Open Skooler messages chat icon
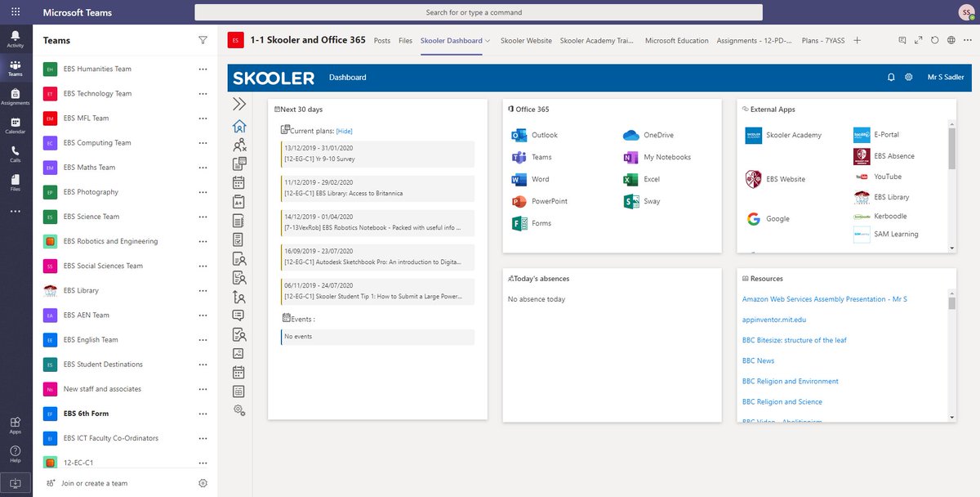Viewport: 980px width, 497px height. 238,315
